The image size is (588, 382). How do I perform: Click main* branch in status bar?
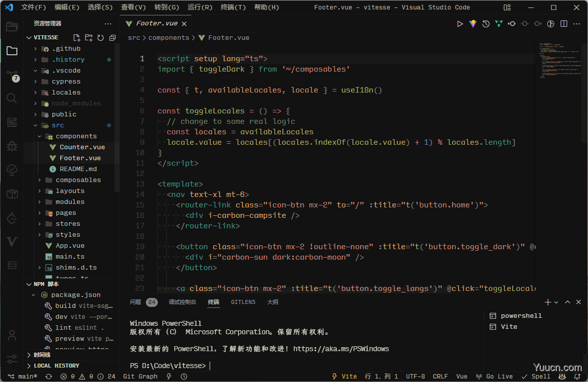click(x=23, y=377)
